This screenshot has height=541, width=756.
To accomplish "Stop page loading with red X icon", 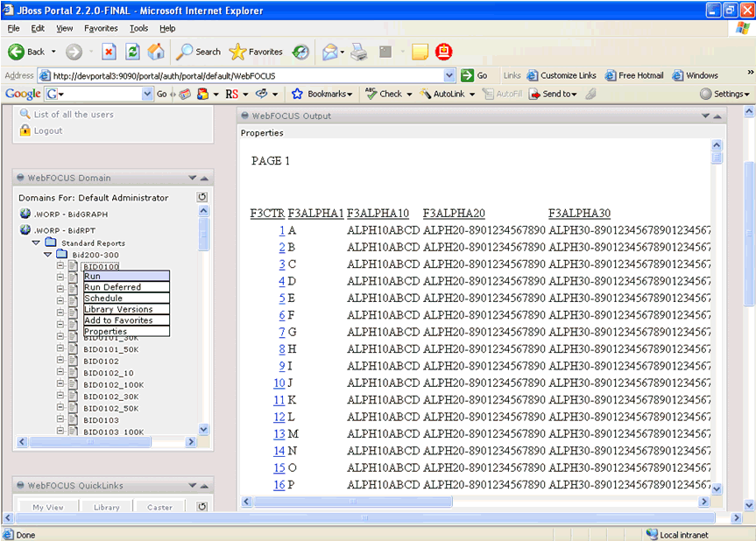I will click(109, 52).
